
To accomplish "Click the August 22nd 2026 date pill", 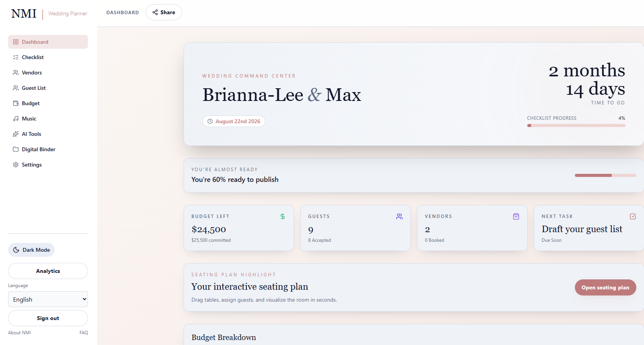I will (x=234, y=121).
